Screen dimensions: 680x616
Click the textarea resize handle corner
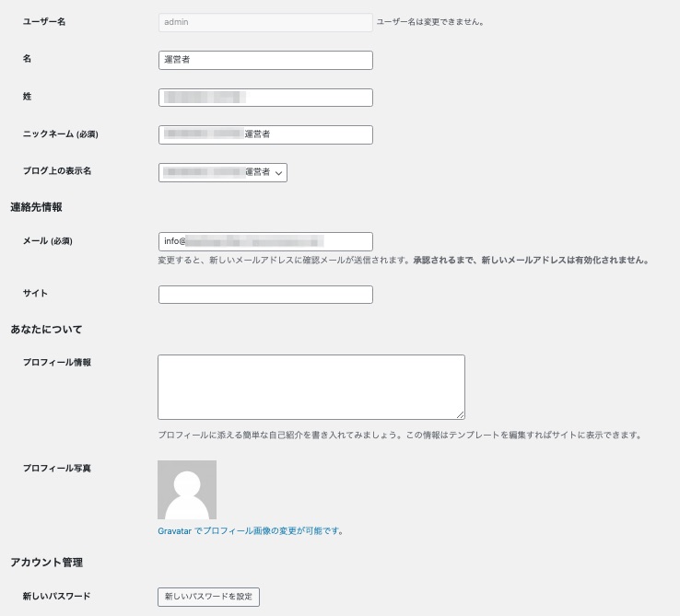(x=460, y=414)
